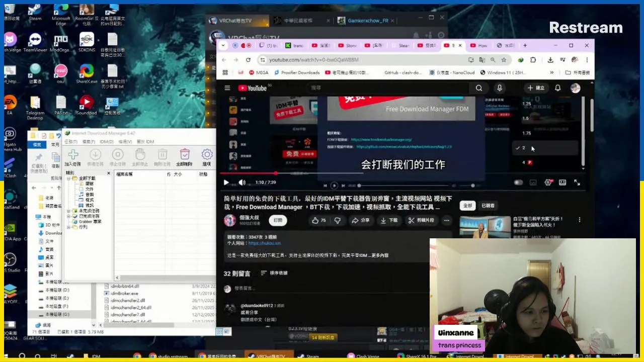Click the YouTube search magnifier button
The height and width of the screenshot is (362, 644).
pyautogui.click(x=479, y=88)
